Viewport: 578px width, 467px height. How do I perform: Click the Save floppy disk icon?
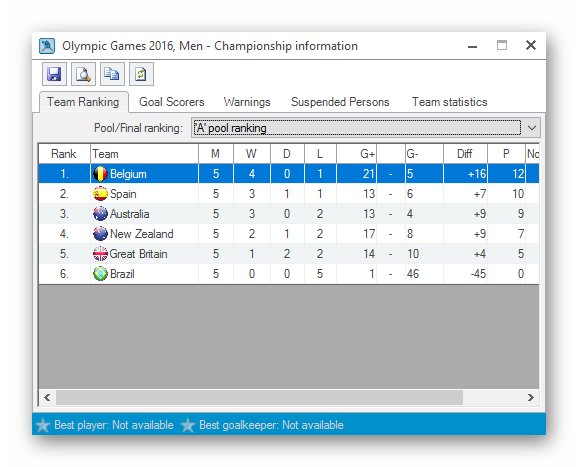click(54, 74)
